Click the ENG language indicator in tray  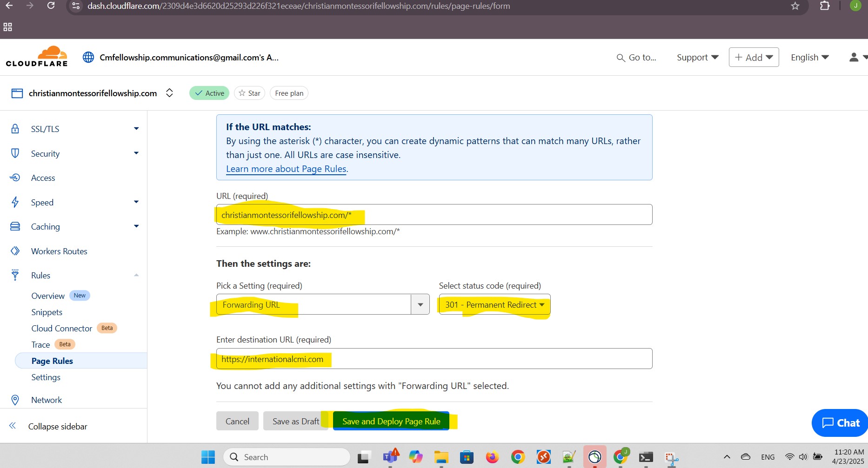click(768, 457)
